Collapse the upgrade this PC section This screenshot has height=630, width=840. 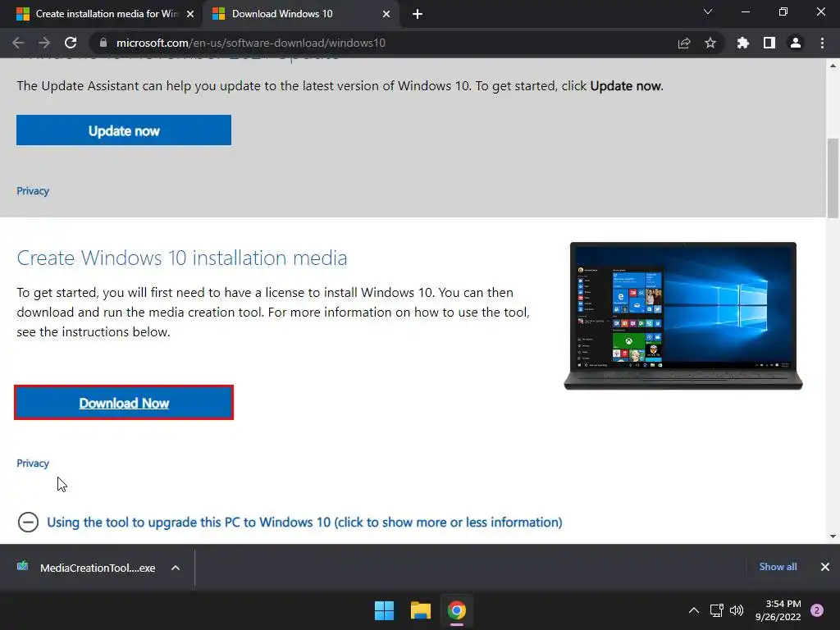pos(28,522)
